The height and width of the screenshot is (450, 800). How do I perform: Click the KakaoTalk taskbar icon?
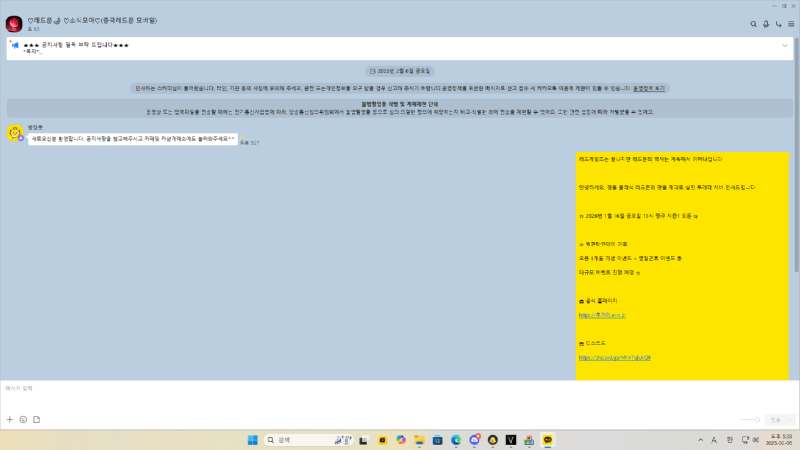pos(547,439)
